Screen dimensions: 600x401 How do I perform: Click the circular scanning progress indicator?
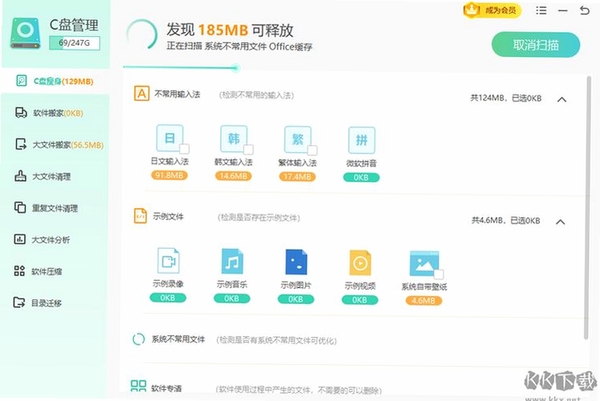coord(142,35)
